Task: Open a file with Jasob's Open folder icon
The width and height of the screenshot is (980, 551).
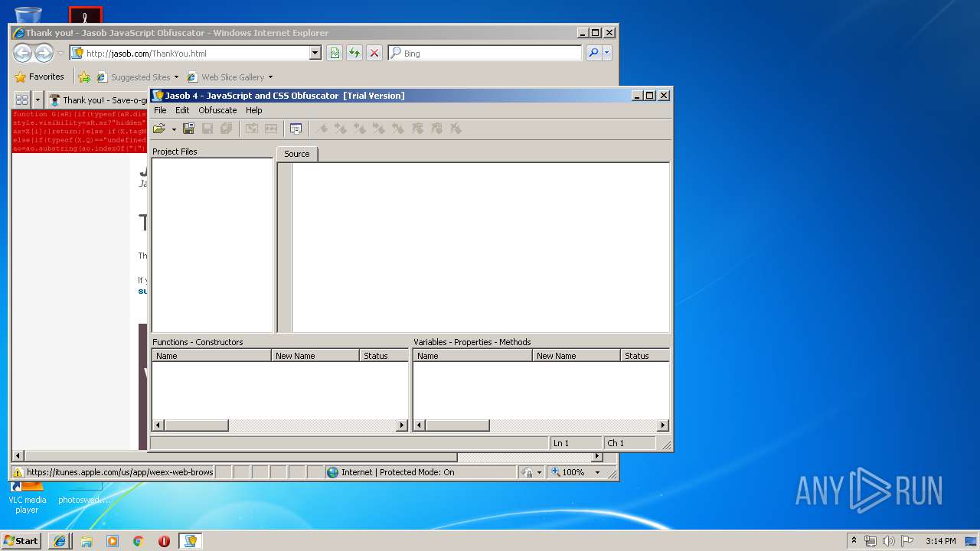Action: coord(158,129)
